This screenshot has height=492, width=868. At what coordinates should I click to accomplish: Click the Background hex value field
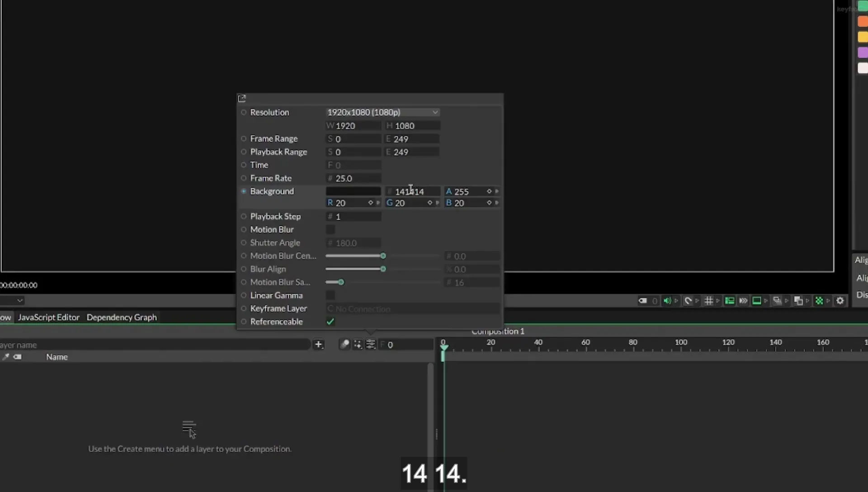pyautogui.click(x=412, y=192)
